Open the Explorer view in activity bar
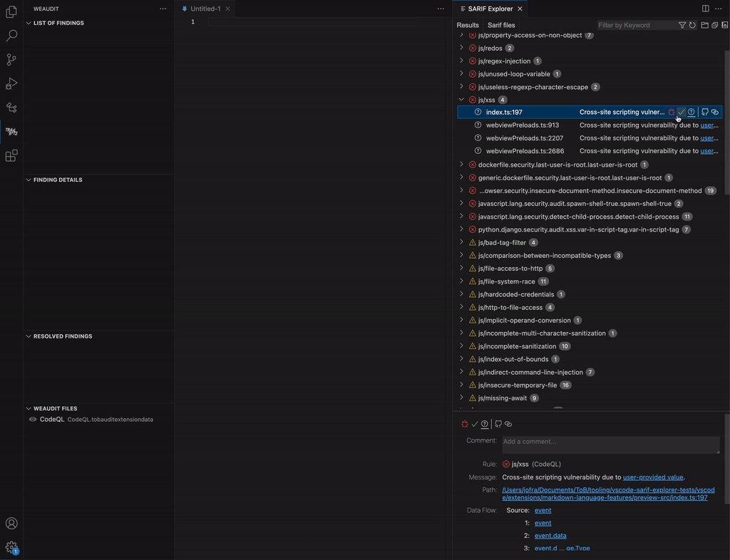The height and width of the screenshot is (560, 730). tap(11, 11)
